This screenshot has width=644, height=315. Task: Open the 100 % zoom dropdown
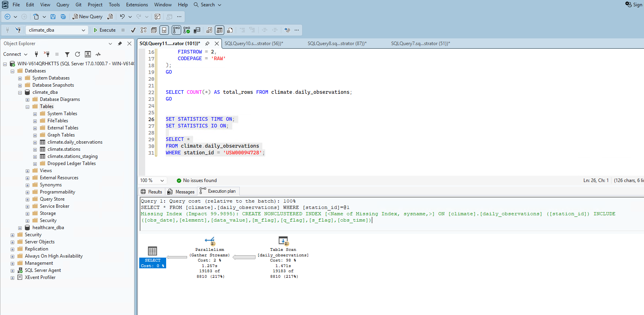[162, 180]
